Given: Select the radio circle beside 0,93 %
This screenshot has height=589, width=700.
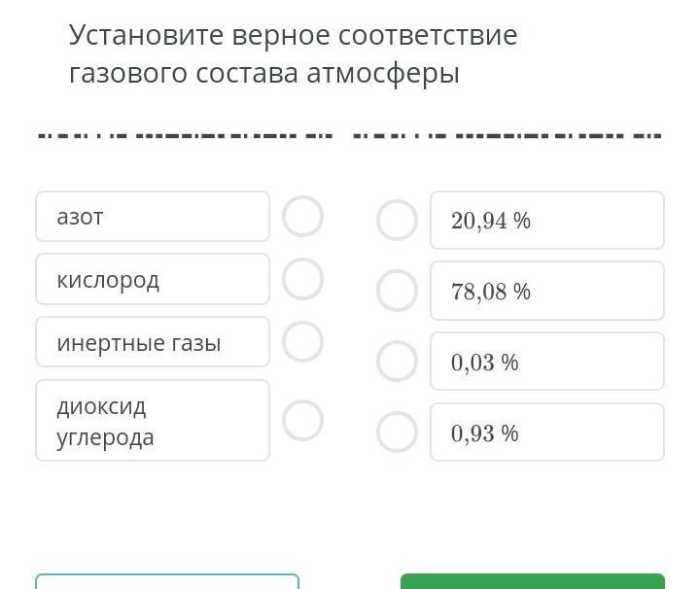Looking at the screenshot, I should (x=397, y=432).
